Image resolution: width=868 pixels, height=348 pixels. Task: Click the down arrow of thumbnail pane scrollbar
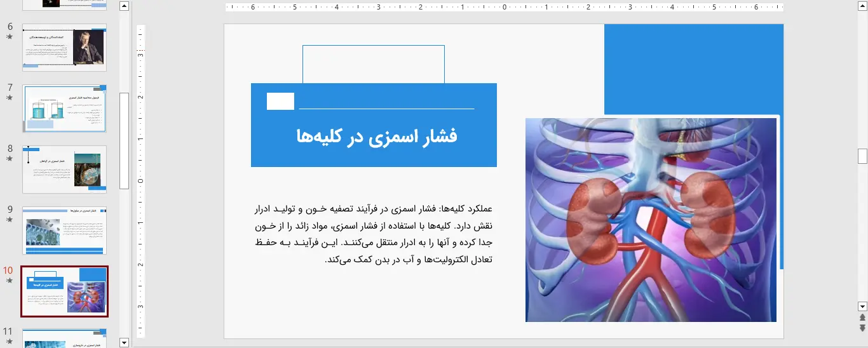click(125, 342)
